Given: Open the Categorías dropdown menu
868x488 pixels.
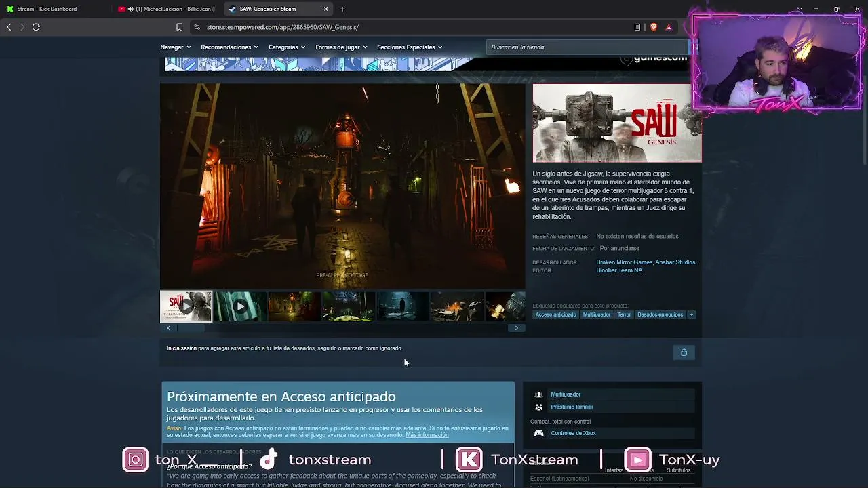Looking at the screenshot, I should 287,47.
